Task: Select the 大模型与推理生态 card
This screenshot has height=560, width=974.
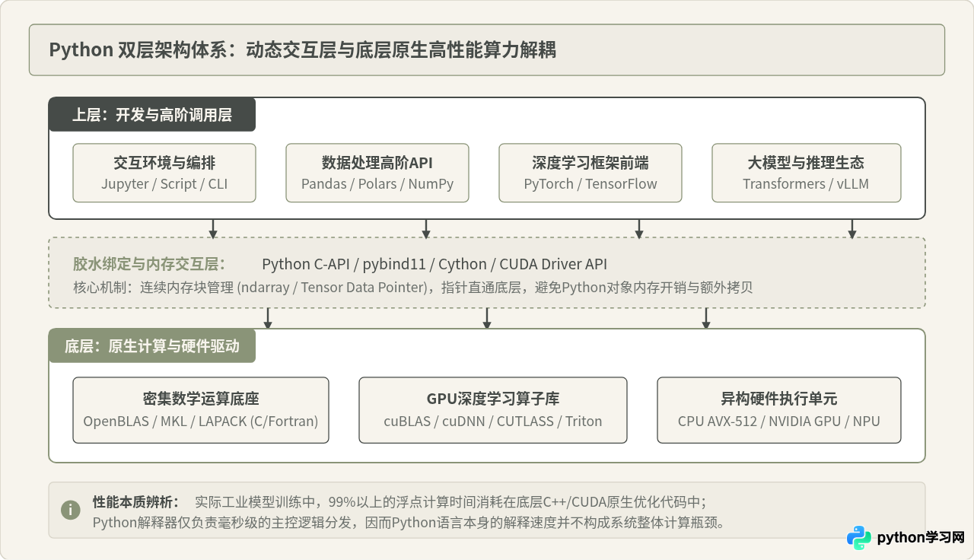Action: coord(807,173)
